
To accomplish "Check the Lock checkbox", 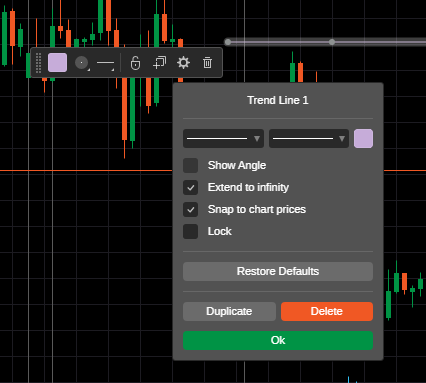I will tap(190, 231).
